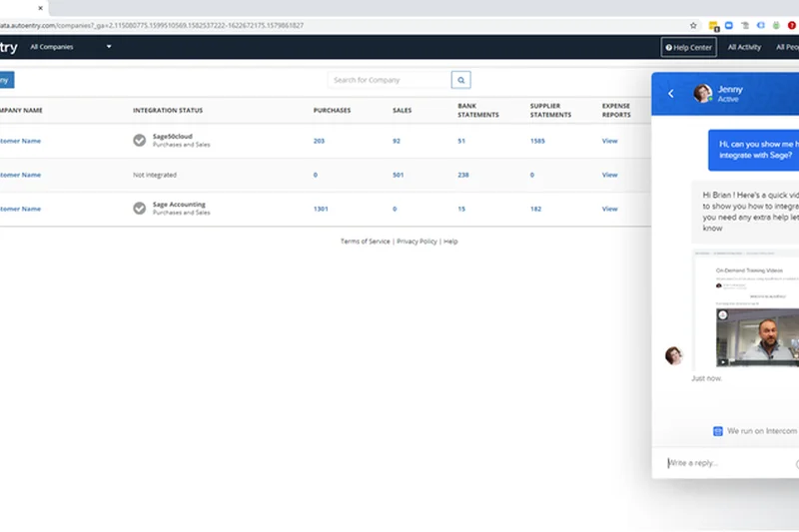Open the 1585 supplier statements count

[537, 141]
